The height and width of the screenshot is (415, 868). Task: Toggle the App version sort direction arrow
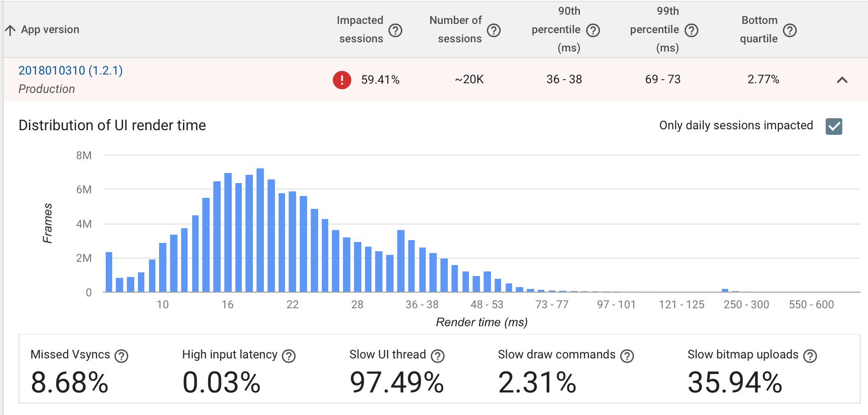(x=10, y=30)
